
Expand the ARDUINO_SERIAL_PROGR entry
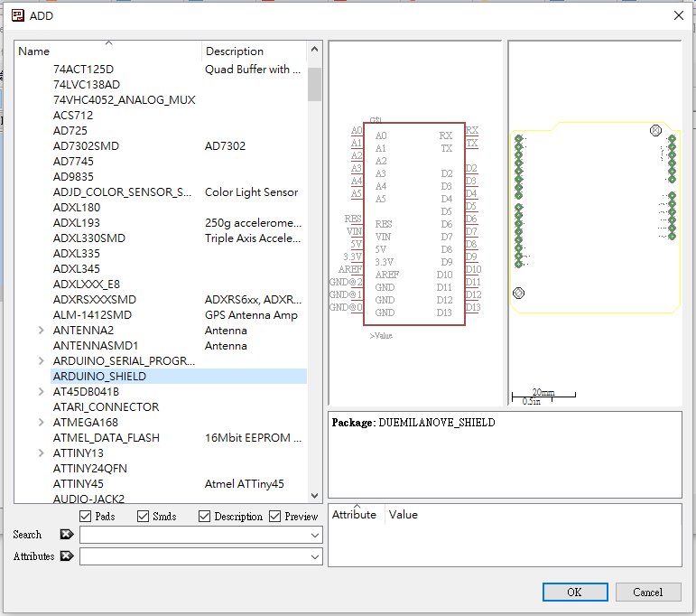[42, 361]
